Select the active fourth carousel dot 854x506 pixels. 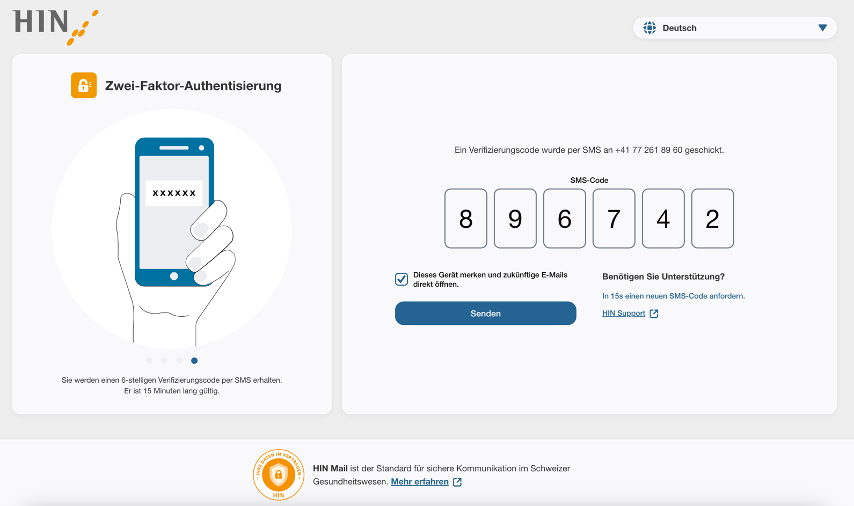coord(194,360)
